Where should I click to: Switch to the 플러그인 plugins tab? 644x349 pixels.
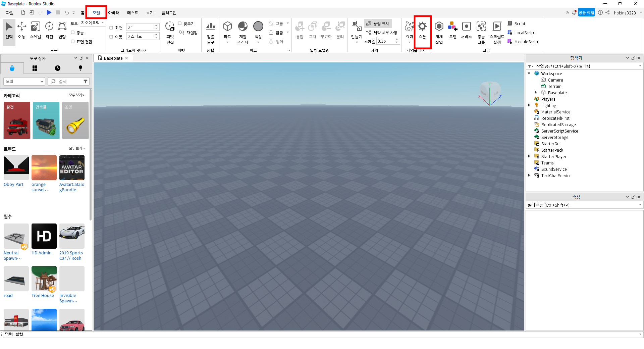169,13
